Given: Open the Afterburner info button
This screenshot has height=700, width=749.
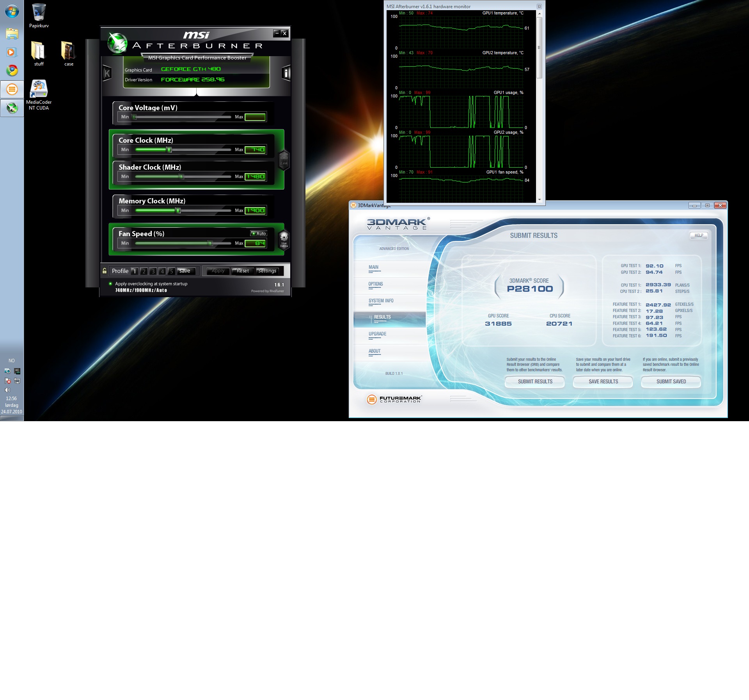Looking at the screenshot, I should pos(286,73).
